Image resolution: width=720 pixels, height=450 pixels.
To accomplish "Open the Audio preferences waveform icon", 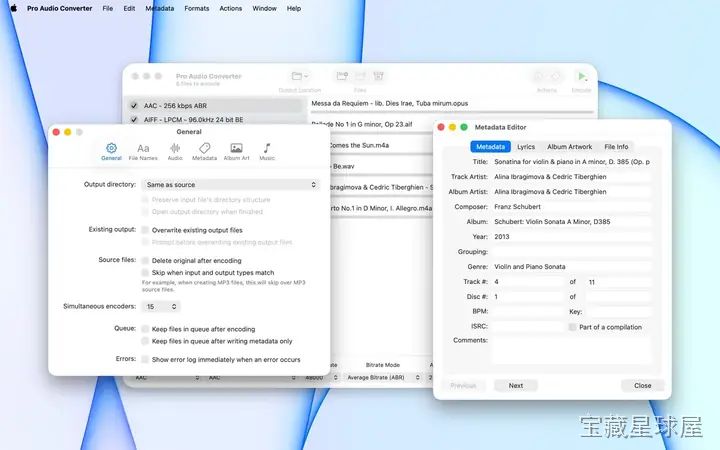I will pos(175,148).
